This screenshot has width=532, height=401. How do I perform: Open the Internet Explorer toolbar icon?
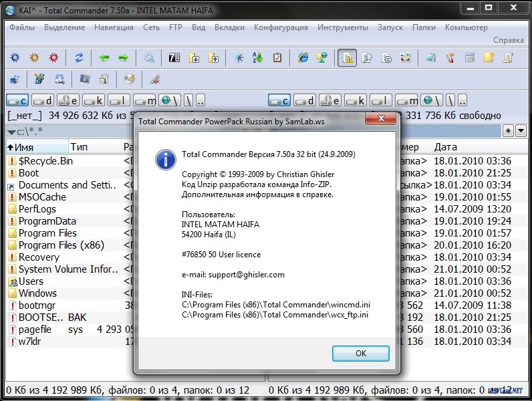(303, 57)
